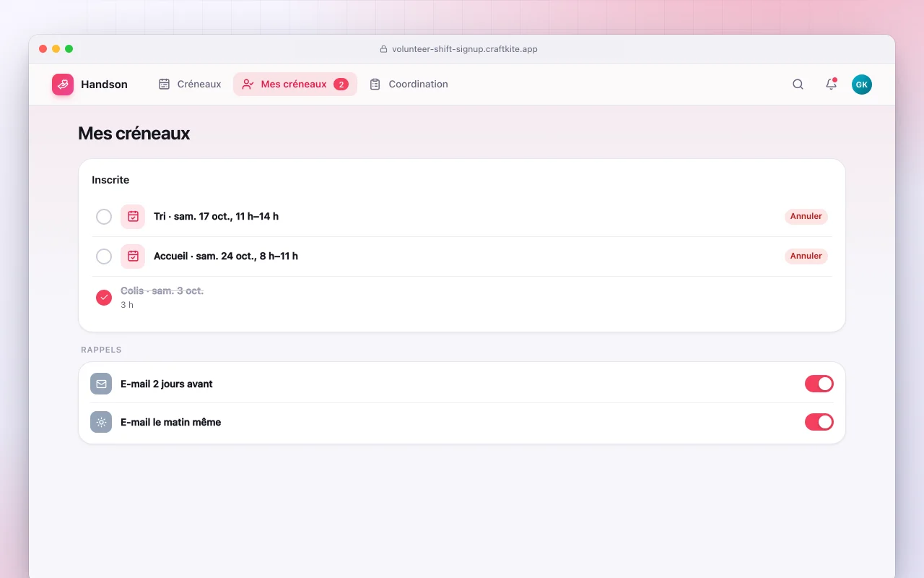
Task: Click the "E-mail le matin même" label
Action: tap(171, 422)
